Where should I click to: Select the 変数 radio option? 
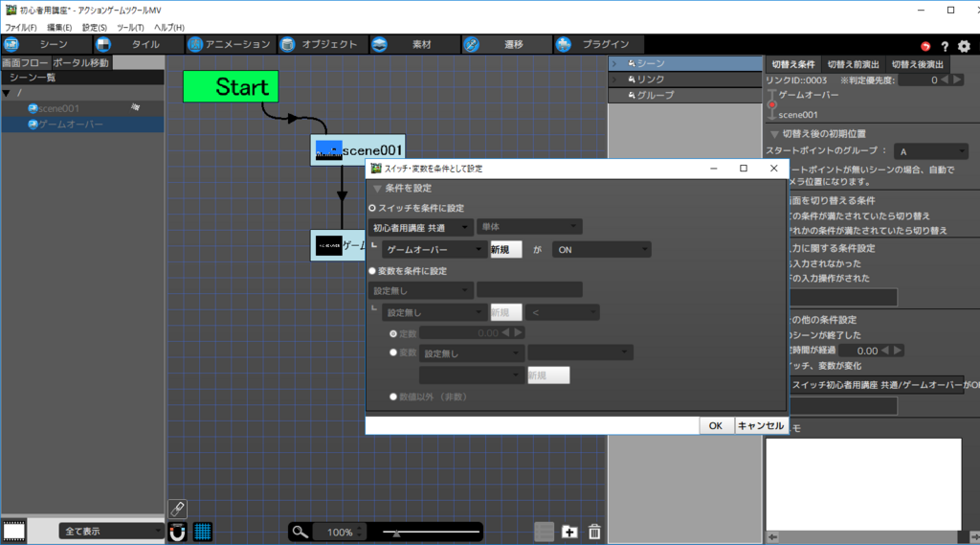pos(393,352)
